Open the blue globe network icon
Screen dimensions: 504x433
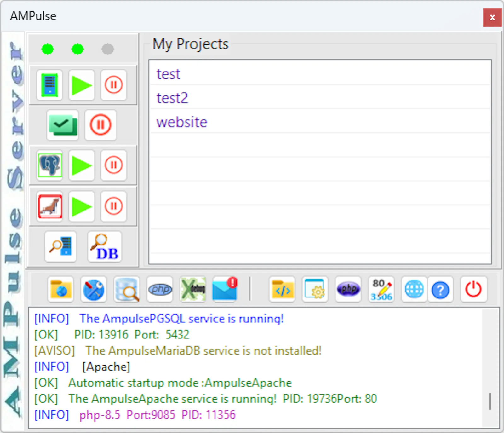pyautogui.click(x=414, y=289)
